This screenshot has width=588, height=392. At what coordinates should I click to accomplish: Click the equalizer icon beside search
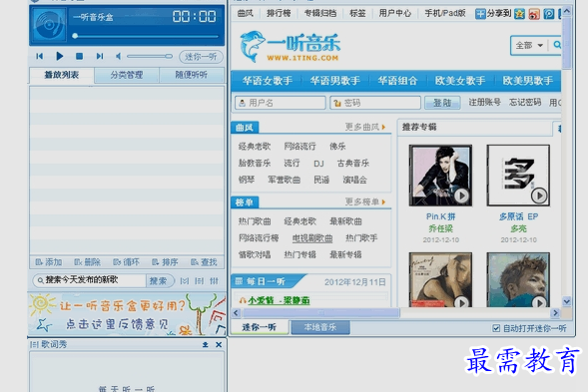(214, 280)
